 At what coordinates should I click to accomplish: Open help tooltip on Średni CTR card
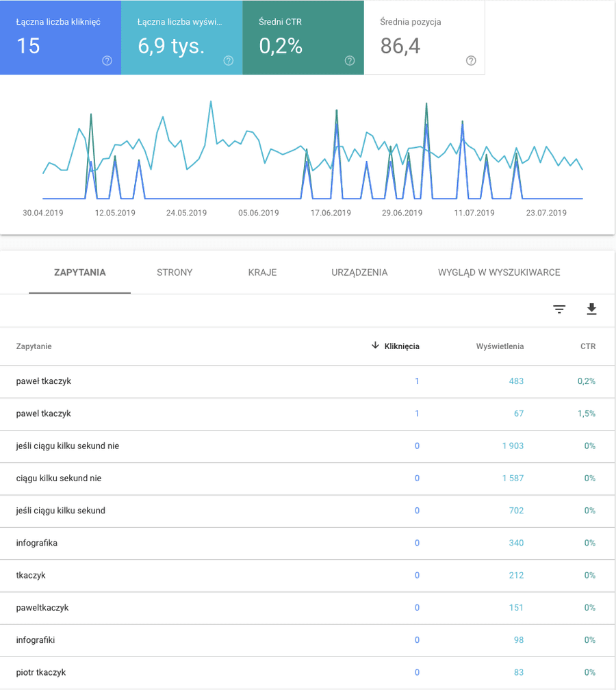(x=350, y=61)
